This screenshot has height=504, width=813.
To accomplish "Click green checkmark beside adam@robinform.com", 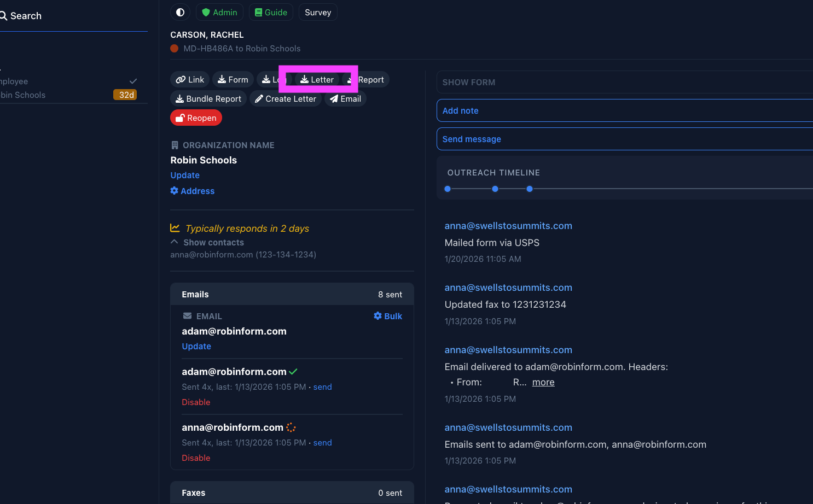I will click(293, 372).
